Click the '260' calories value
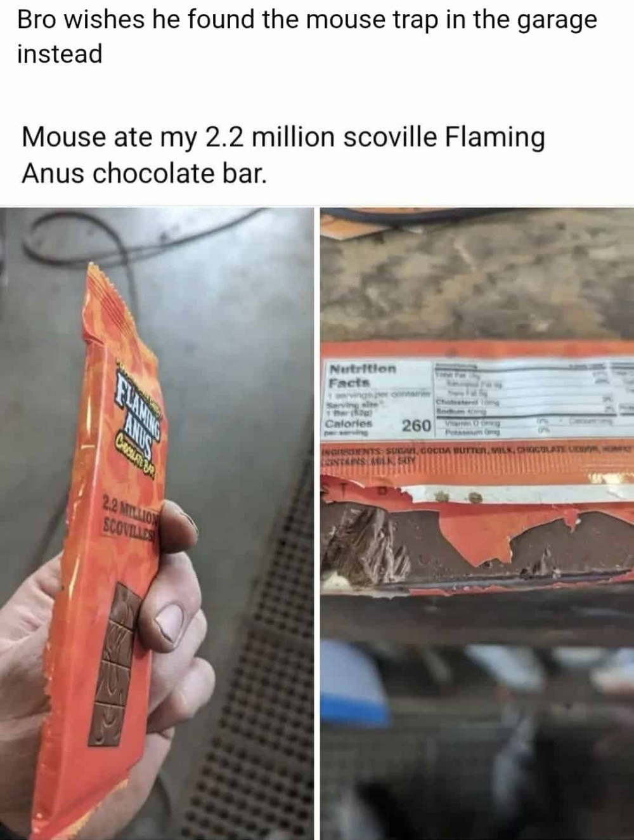The height and width of the screenshot is (840, 634). tap(416, 425)
